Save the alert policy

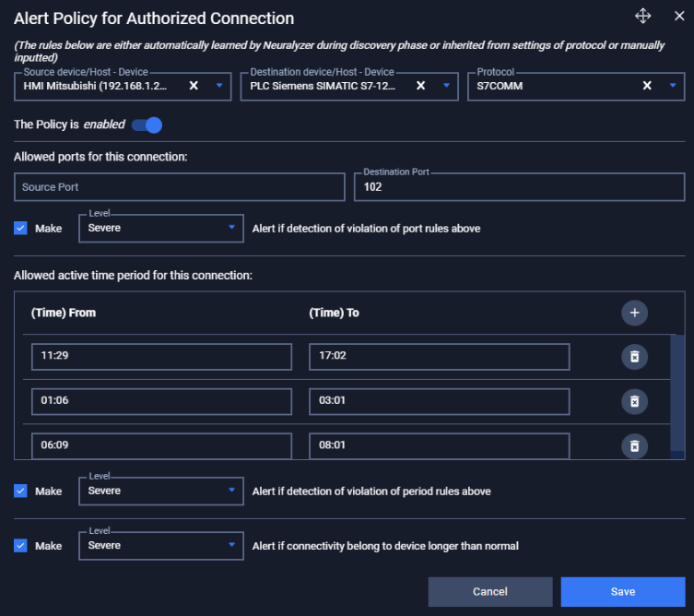click(623, 592)
